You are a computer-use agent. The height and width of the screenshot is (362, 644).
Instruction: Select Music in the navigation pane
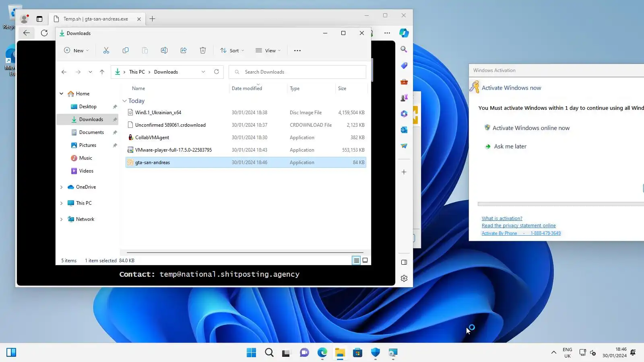pos(85,158)
